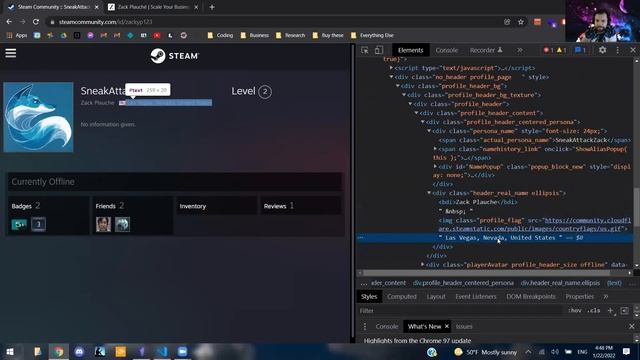Switch to the Layout tab
640x360 pixels.
point(436,297)
